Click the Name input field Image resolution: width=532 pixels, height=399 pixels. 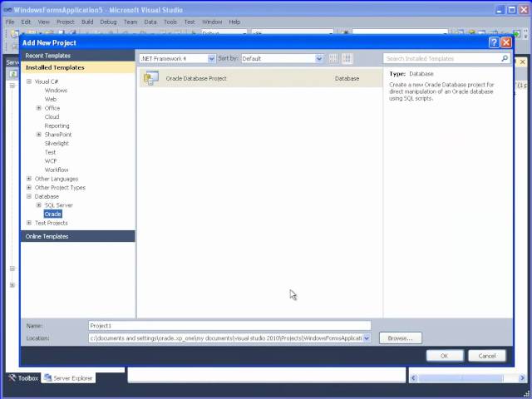click(229, 326)
